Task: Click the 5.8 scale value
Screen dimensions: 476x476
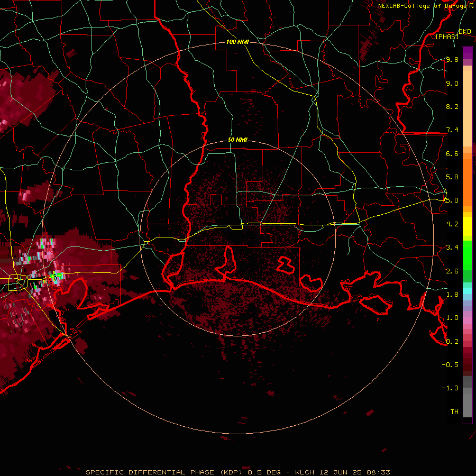Action: [x=452, y=177]
